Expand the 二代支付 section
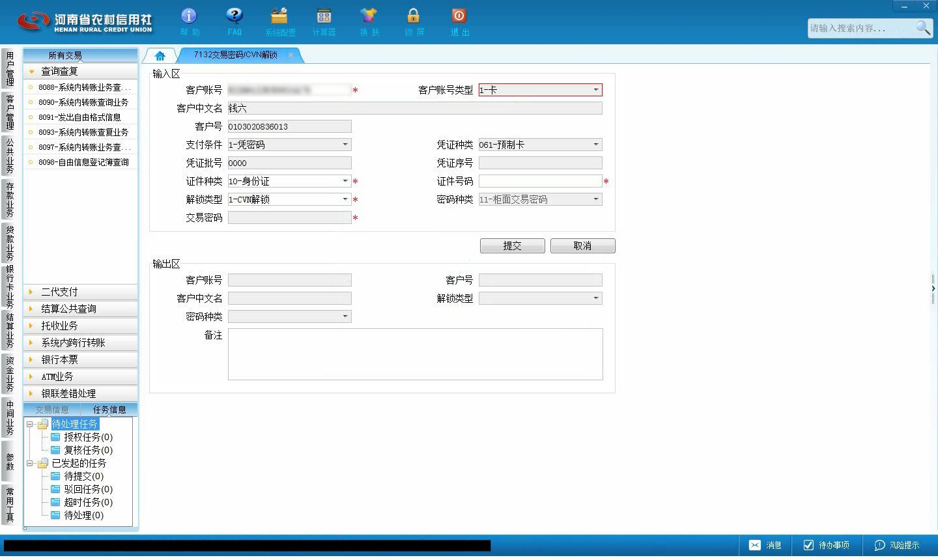This screenshot has width=938, height=560. click(x=80, y=292)
